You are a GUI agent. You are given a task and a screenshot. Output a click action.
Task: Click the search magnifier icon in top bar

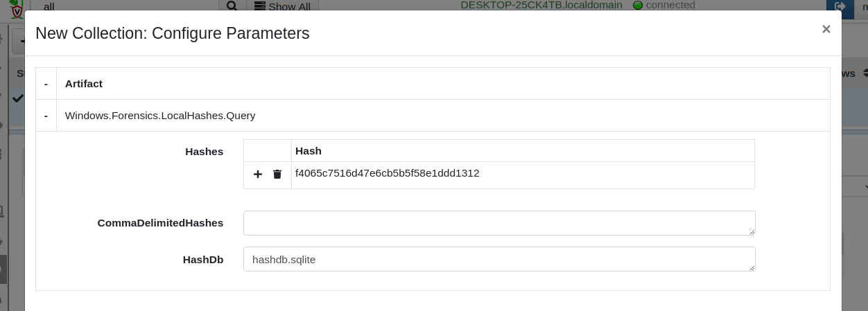click(232, 6)
